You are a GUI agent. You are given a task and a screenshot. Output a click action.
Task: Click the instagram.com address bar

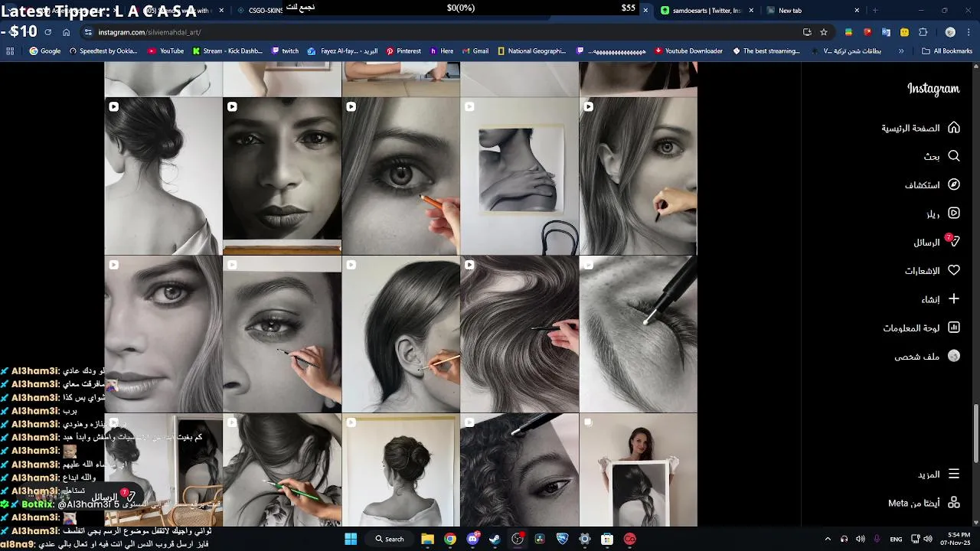[444, 32]
